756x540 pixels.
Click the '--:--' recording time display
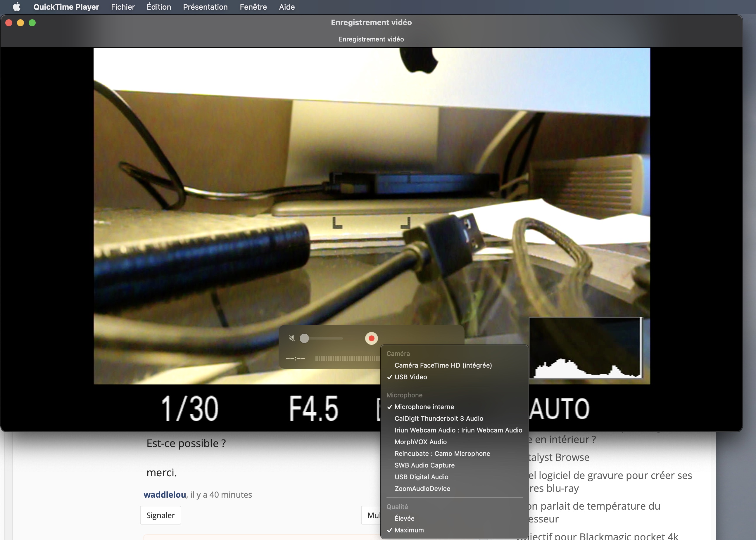click(x=295, y=359)
